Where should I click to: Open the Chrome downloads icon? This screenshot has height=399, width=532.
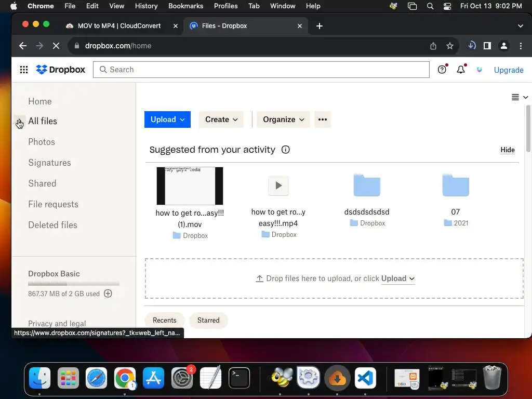472,46
